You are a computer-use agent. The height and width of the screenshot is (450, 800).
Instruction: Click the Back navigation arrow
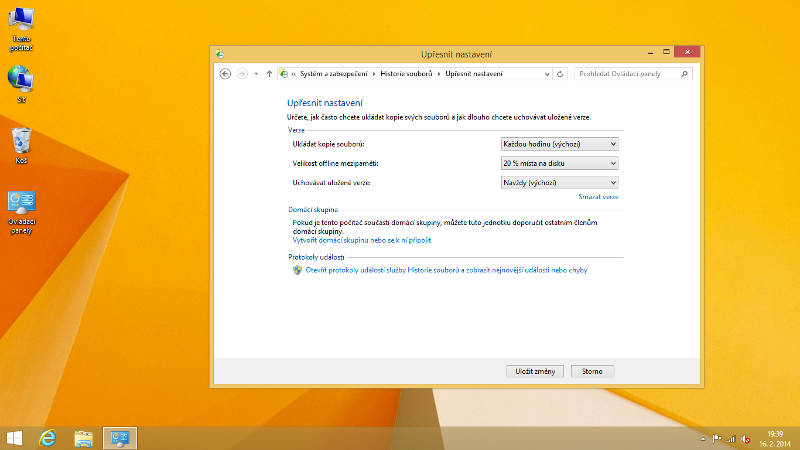click(x=225, y=74)
